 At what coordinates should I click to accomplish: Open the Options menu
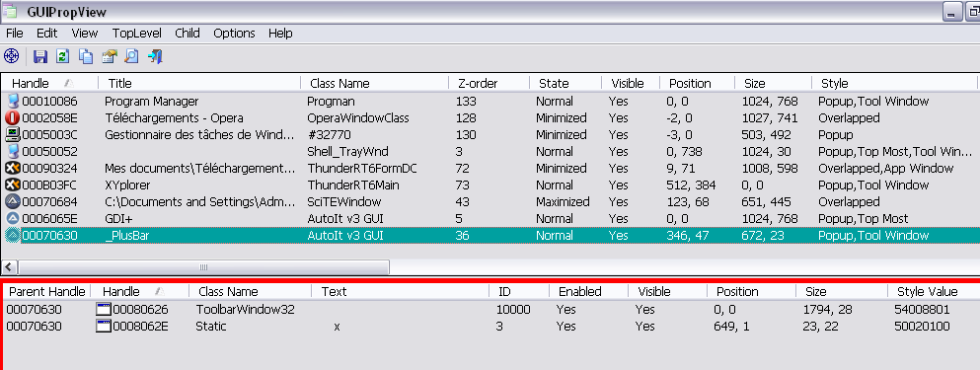pyautogui.click(x=234, y=34)
